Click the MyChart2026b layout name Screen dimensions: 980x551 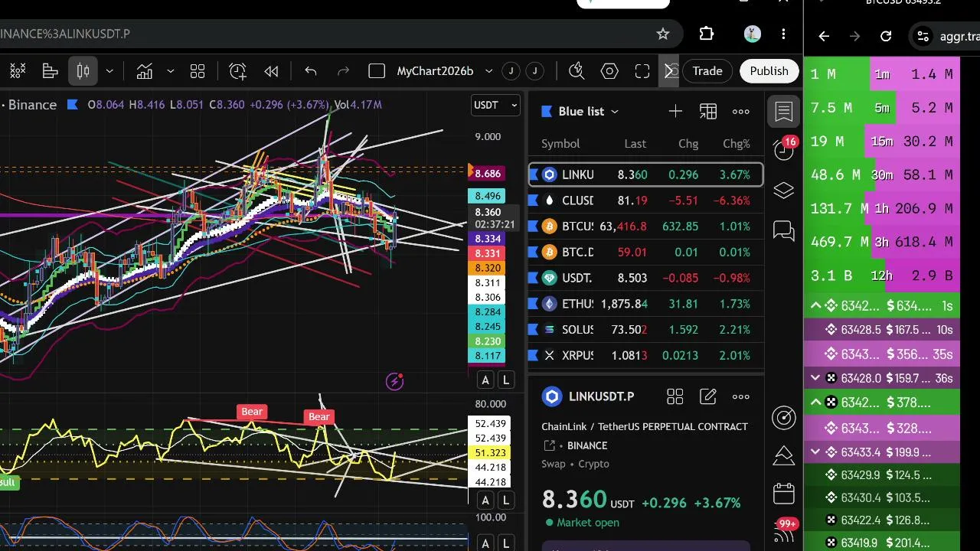pos(435,71)
